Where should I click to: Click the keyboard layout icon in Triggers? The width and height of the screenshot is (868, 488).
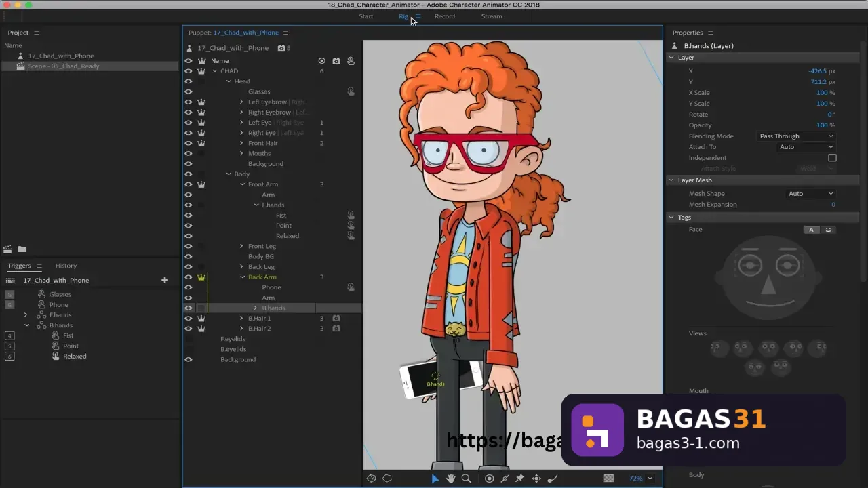click(x=10, y=280)
